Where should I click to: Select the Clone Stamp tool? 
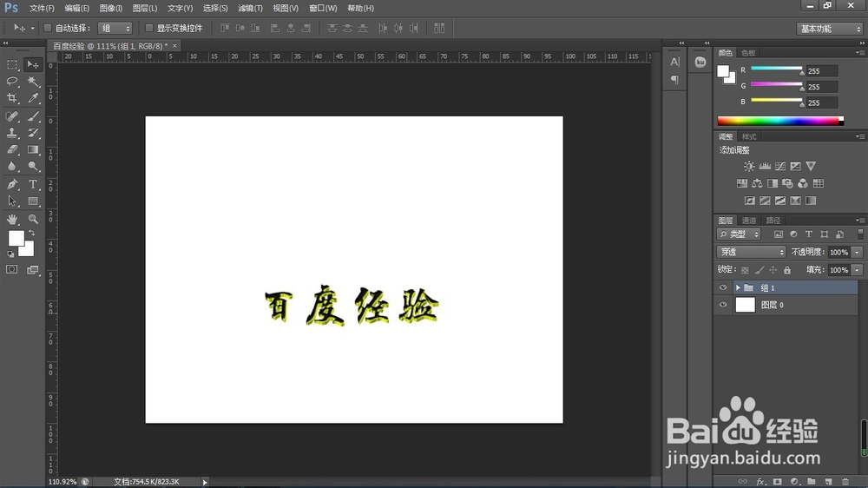tap(12, 133)
